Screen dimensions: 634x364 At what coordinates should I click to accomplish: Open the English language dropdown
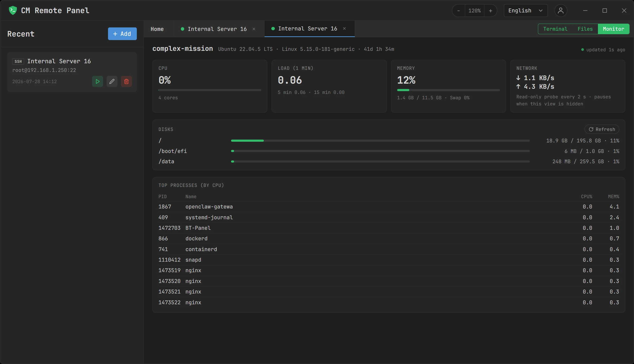coord(526,11)
